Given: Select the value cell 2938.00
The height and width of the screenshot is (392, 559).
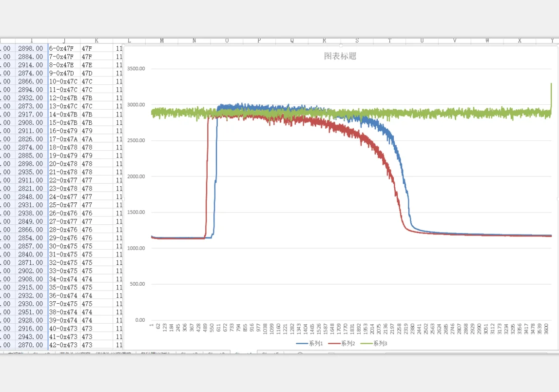Looking at the screenshot, I should point(31,213).
